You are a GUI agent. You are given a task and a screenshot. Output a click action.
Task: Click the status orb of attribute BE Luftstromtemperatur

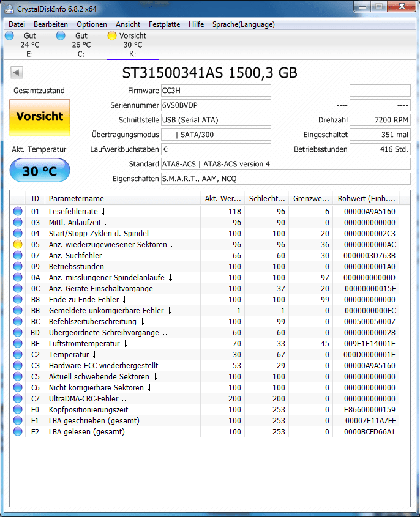pyautogui.click(x=18, y=343)
